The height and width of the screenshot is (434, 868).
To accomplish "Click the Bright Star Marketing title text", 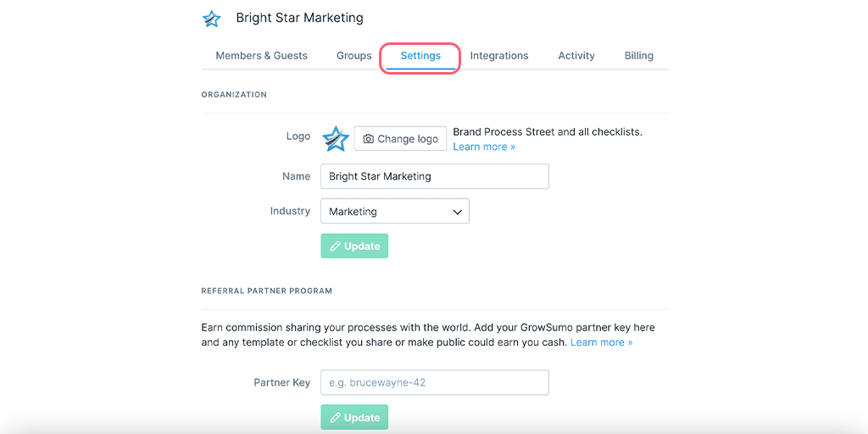I will point(299,18).
